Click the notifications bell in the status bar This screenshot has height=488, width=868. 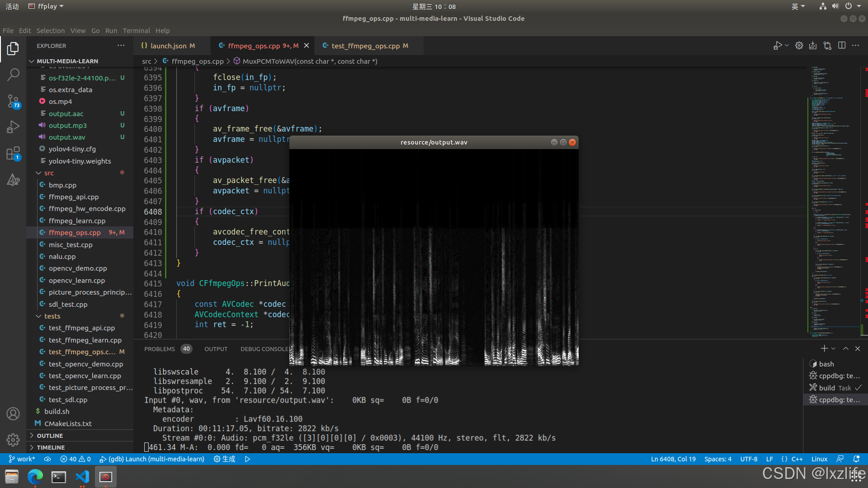tap(856, 459)
